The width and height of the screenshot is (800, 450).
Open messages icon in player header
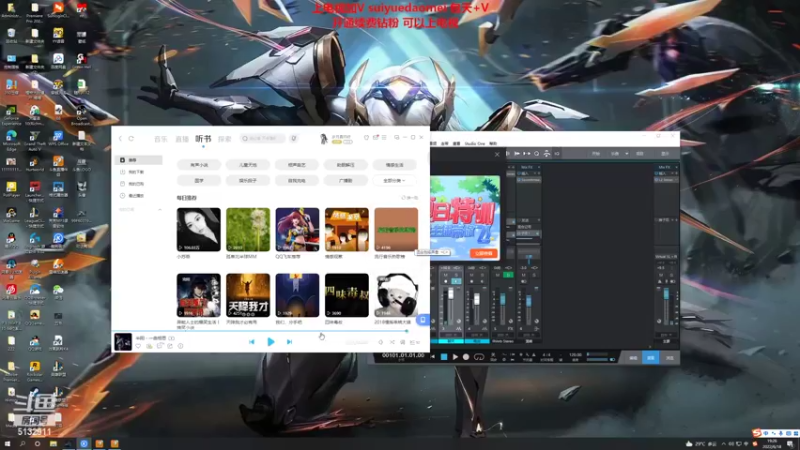[x=376, y=138]
